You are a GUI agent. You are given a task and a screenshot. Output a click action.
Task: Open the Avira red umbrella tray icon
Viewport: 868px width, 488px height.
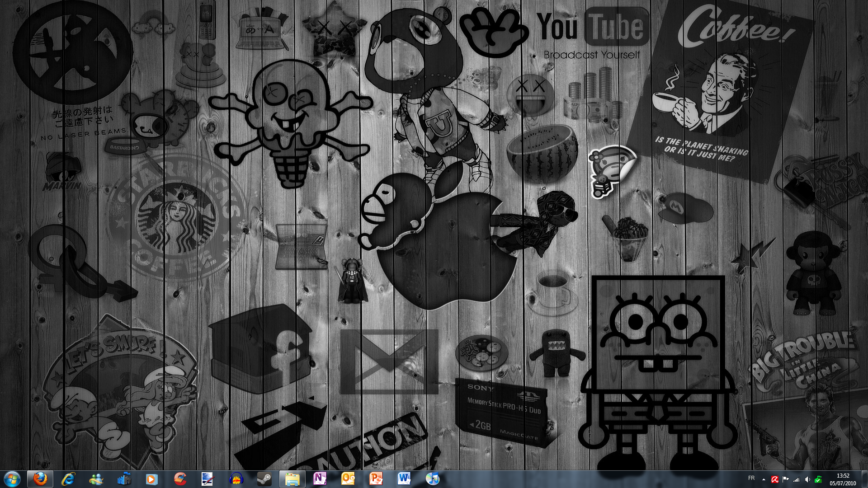click(x=775, y=480)
